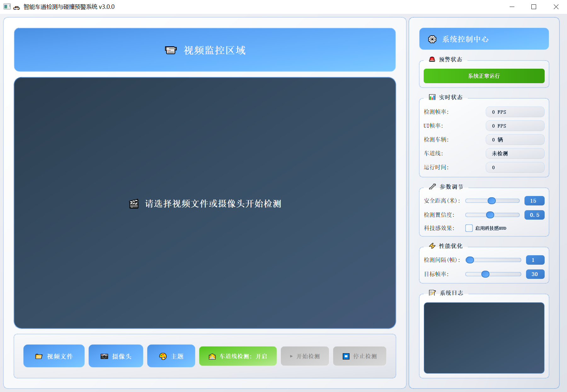The image size is (567, 392).
Task: Click the UI帧率 value 0 FPS
Action: click(515, 126)
